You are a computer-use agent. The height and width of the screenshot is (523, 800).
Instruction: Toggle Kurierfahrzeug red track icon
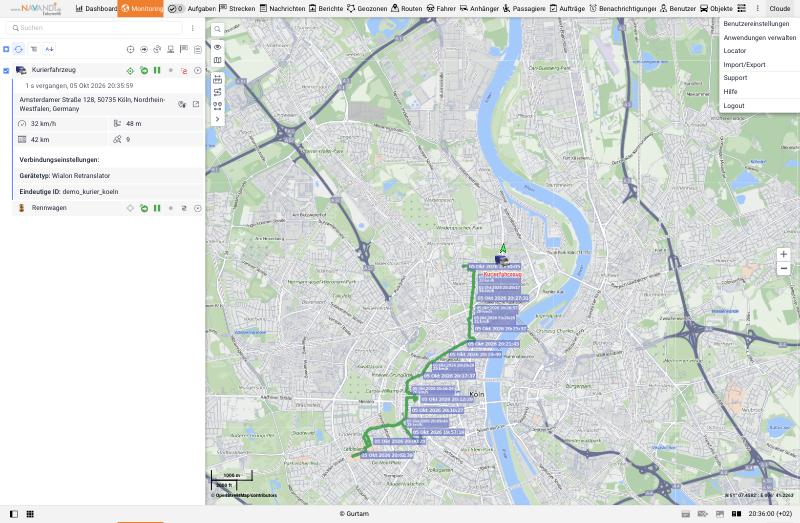(184, 71)
